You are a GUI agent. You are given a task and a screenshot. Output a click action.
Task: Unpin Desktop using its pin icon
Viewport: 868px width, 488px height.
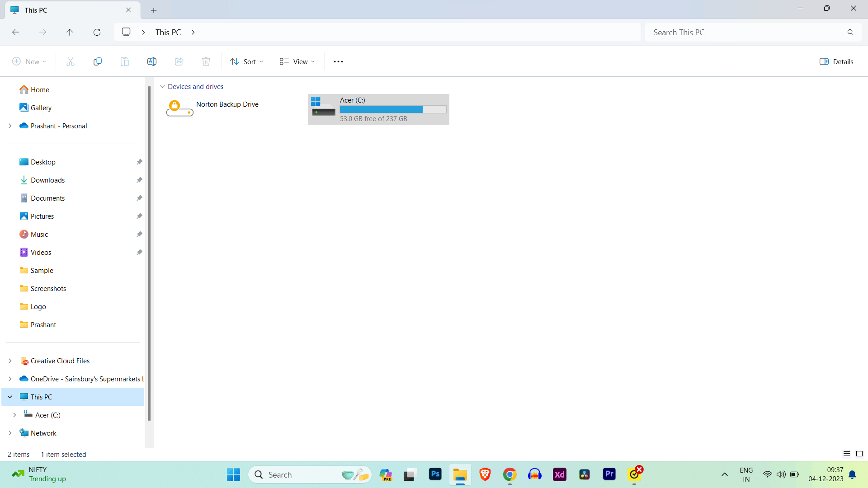point(139,162)
